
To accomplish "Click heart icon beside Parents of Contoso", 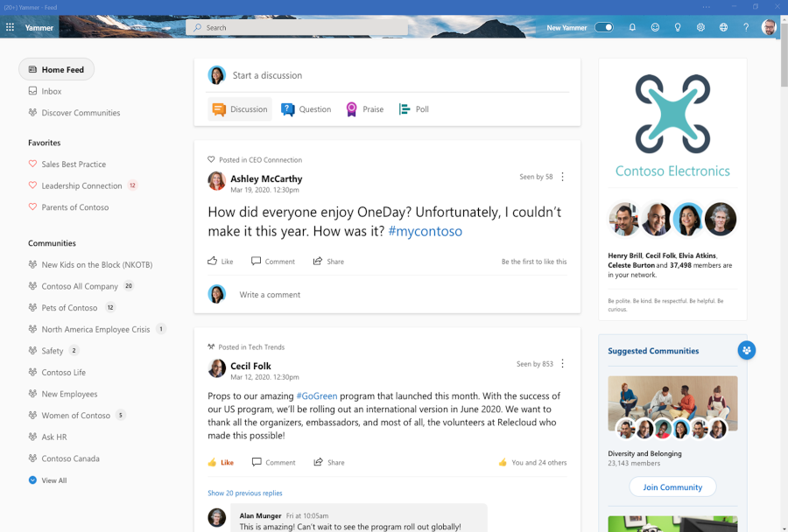I will [32, 207].
